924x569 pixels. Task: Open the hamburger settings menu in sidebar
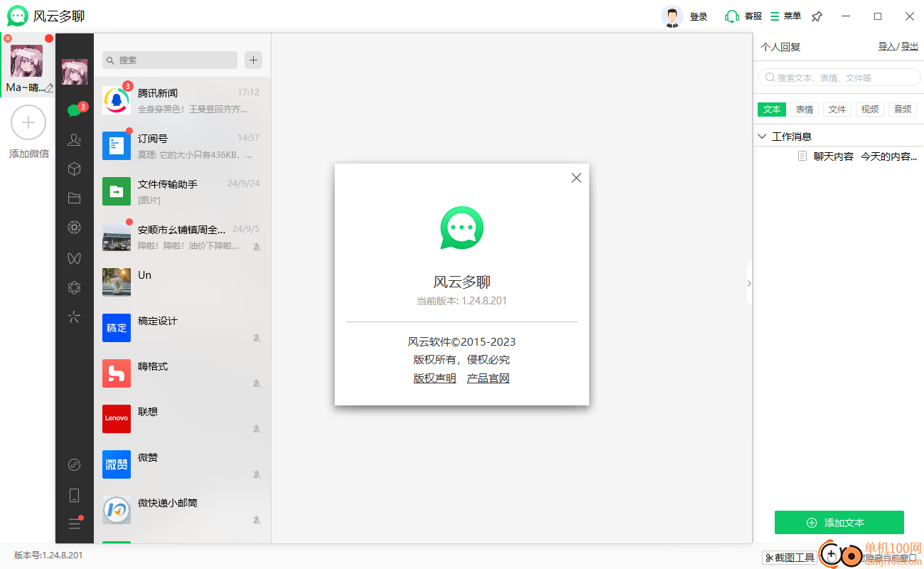tap(74, 524)
